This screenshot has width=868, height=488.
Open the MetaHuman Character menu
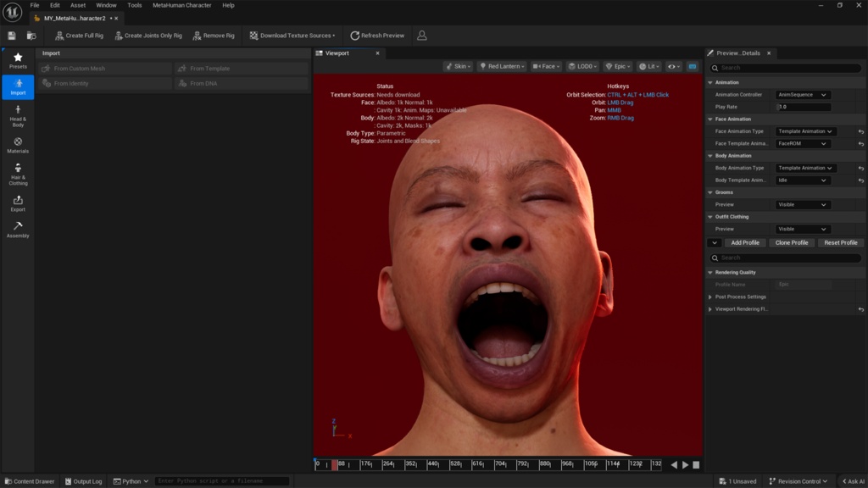coord(182,5)
